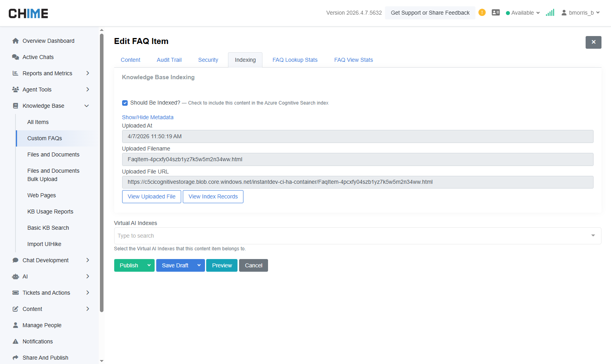The height and width of the screenshot is (364, 611).
Task: Click the orange alert icon in the header
Action: [482, 12]
